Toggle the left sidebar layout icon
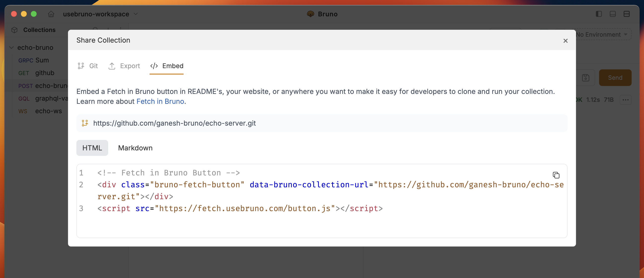644x278 pixels. [x=599, y=14]
